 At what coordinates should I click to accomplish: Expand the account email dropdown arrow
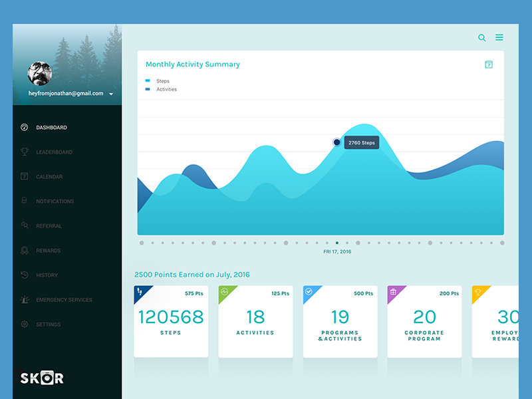(x=111, y=94)
